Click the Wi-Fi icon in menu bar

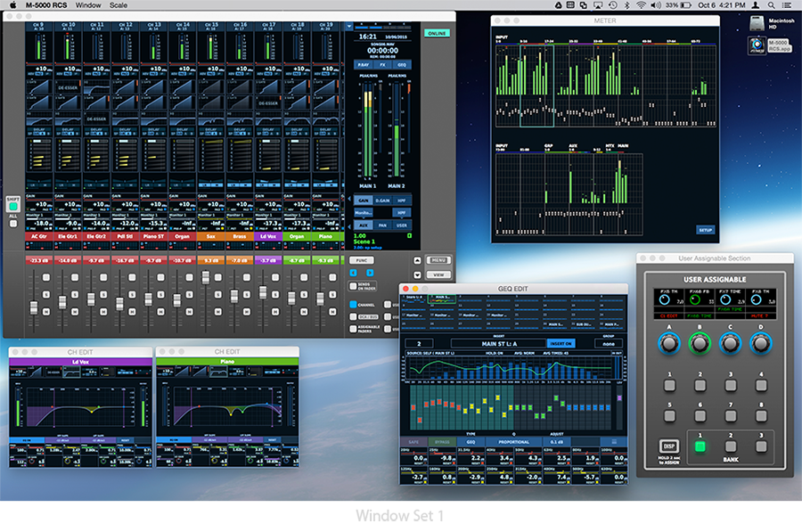[641, 5]
